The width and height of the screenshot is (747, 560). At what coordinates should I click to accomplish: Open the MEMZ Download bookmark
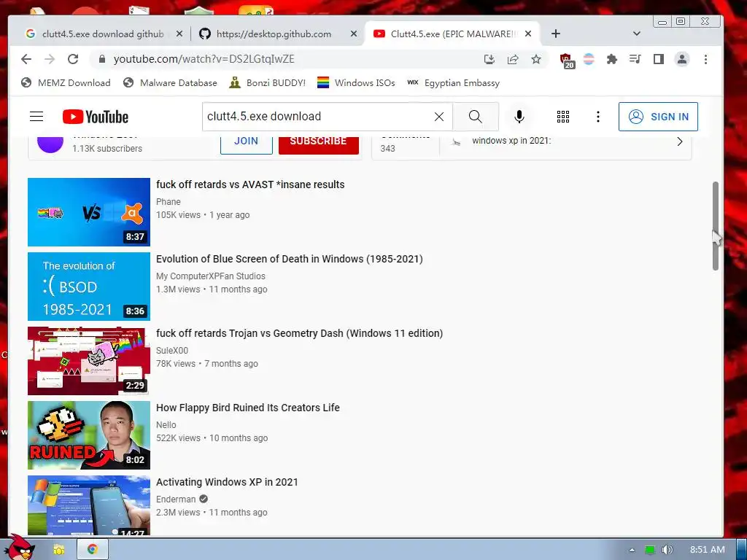66,83
